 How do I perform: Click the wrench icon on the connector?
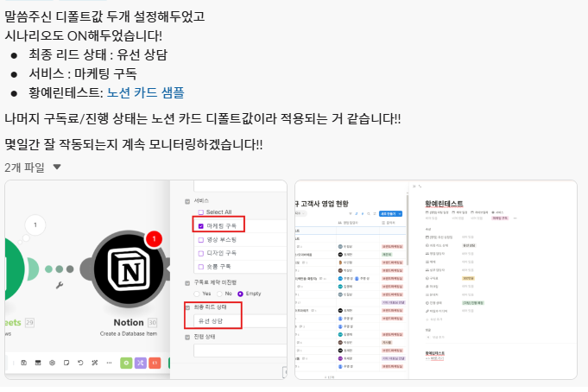pyautogui.click(x=60, y=286)
